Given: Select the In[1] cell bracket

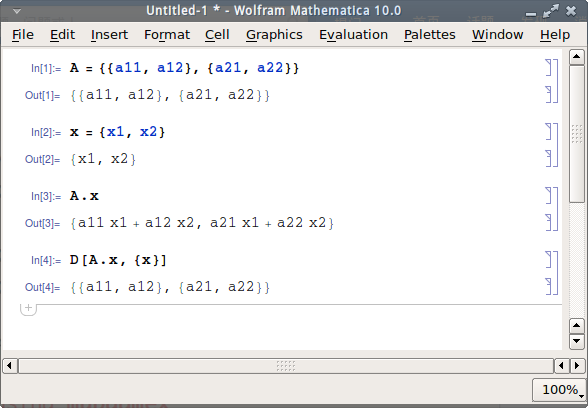Looking at the screenshot, I should (x=549, y=68).
